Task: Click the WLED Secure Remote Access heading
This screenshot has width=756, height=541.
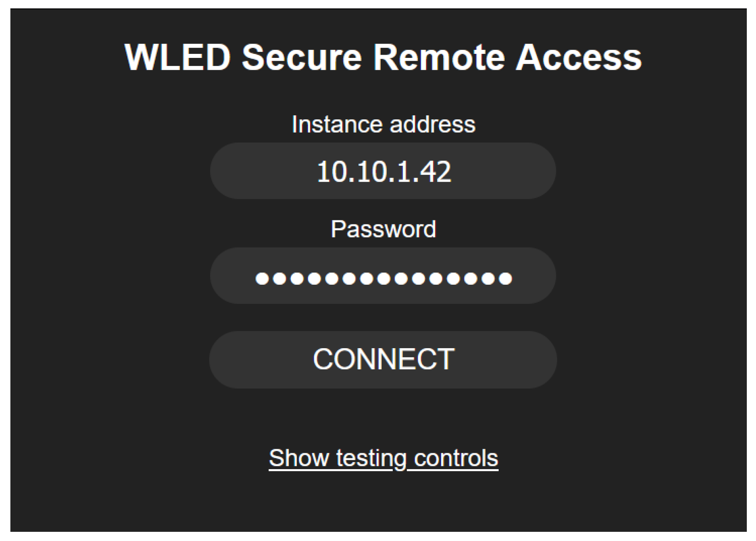Action: point(383,57)
